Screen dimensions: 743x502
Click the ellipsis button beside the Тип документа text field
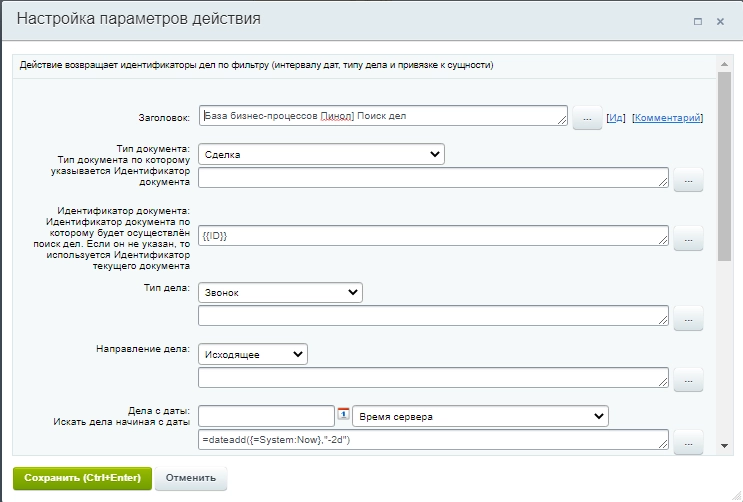point(688,179)
